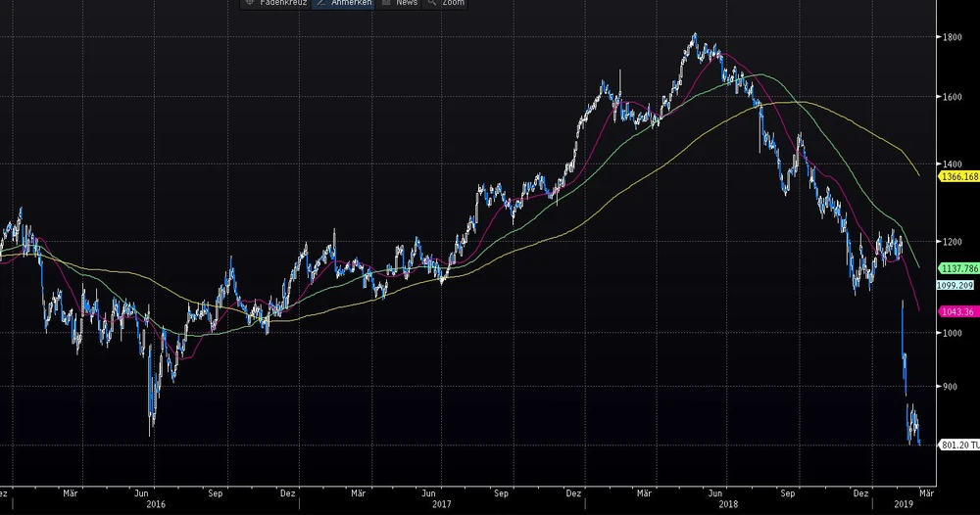Viewport: 980px width, 515px height.
Task: Select the 1000 price axis label
Action: coord(953,333)
